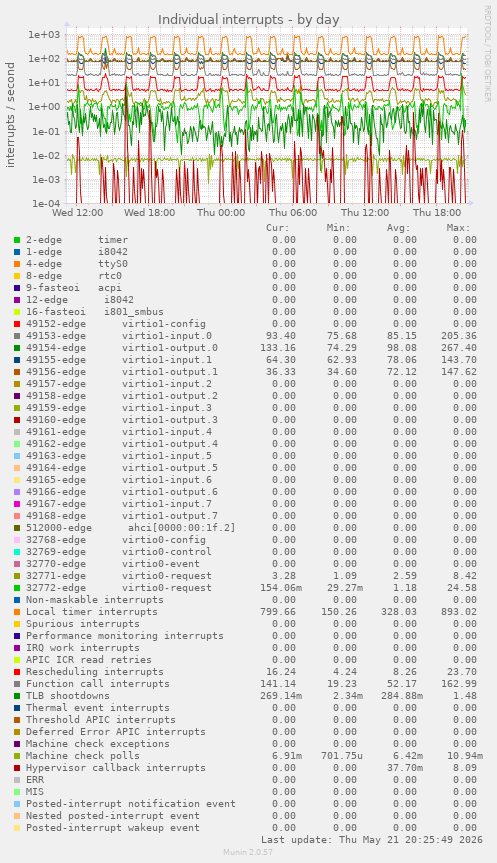
Task: Select the virtio0-request 32771-edge legend label
Action: [x=118, y=576]
